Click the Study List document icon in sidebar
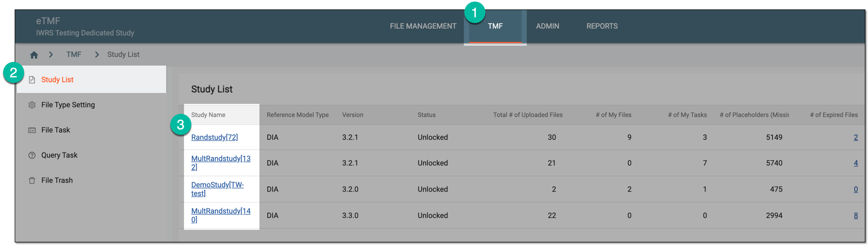The height and width of the screenshot is (245, 868). pos(32,80)
